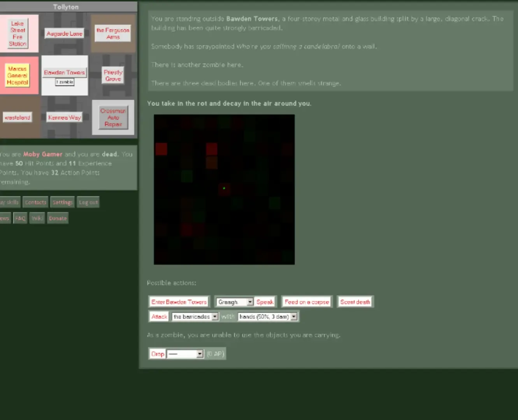518x420 pixels.
Task: Use the Scent death action
Action: (x=355, y=301)
